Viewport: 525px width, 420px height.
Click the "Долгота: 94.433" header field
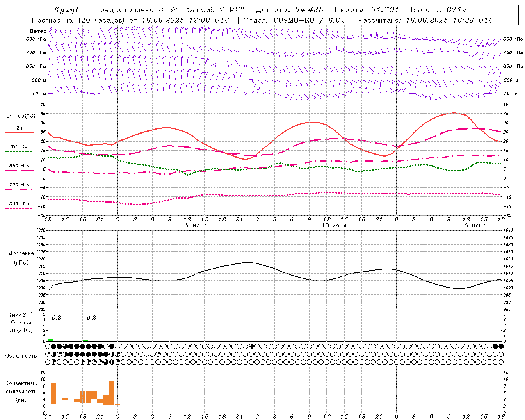[x=290, y=10]
